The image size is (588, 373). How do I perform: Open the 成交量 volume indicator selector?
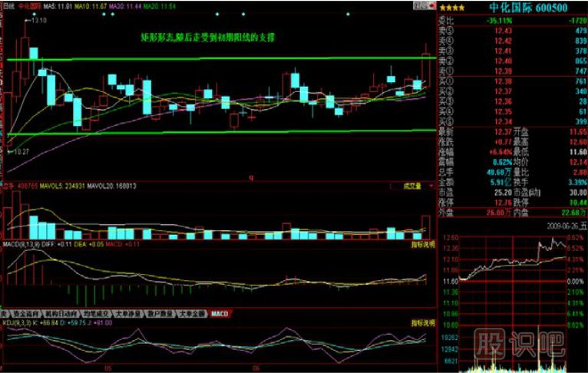point(415,186)
